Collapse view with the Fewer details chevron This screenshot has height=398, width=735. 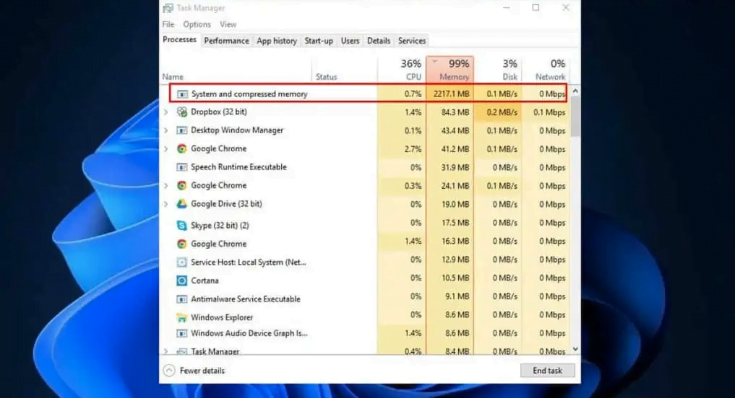click(169, 371)
